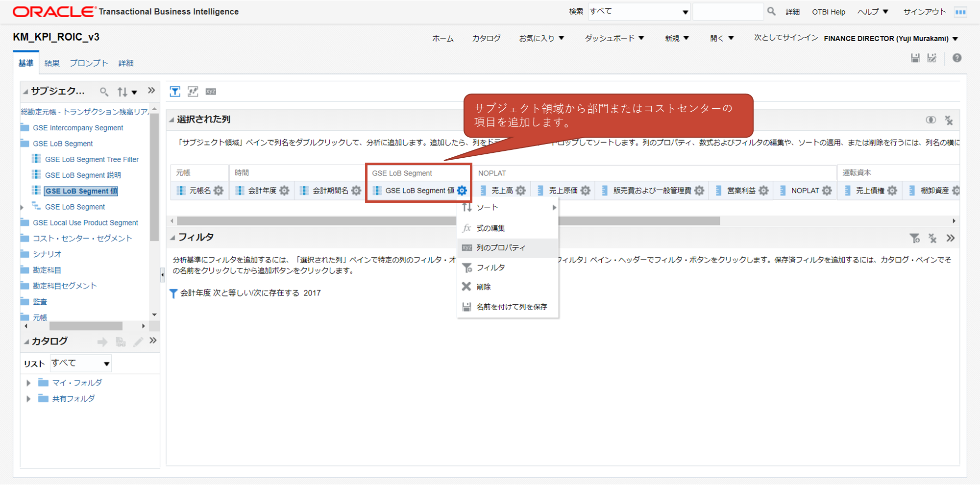Image resolution: width=980 pixels, height=486 pixels.
Task: Click the ホーム link
Action: (443, 38)
